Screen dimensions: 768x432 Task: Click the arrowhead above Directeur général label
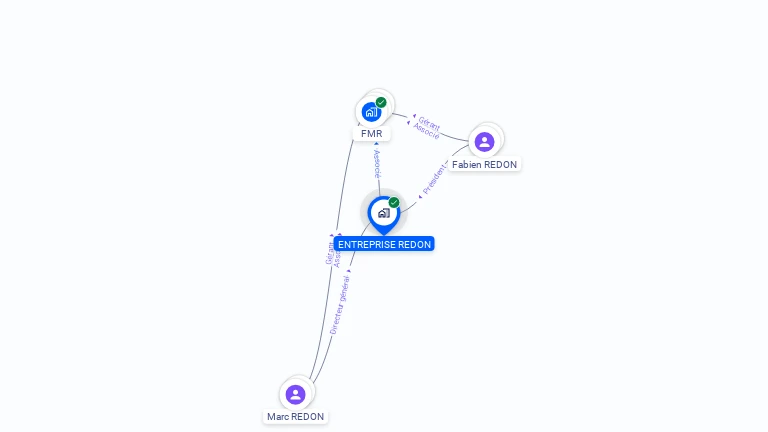[x=349, y=271]
